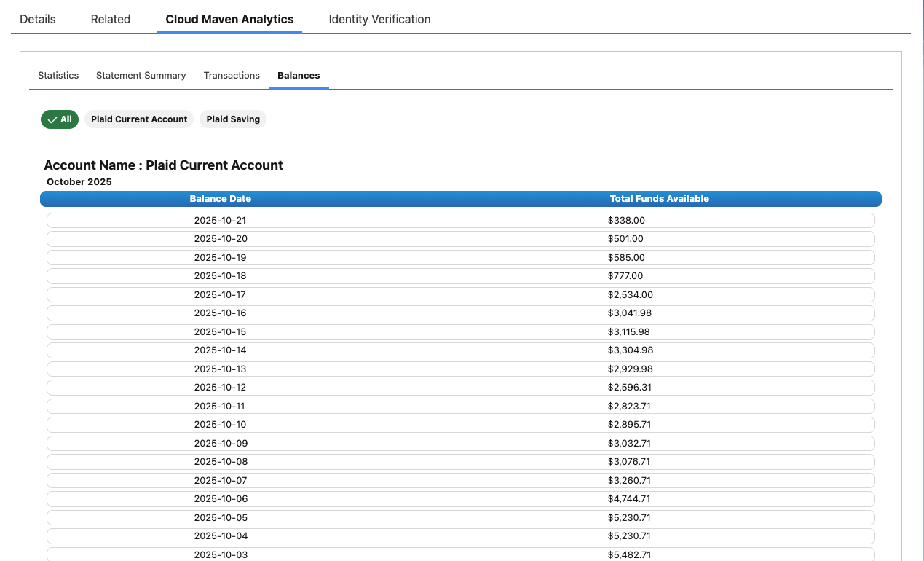Click the $2,534.00 funds value

pos(631,295)
